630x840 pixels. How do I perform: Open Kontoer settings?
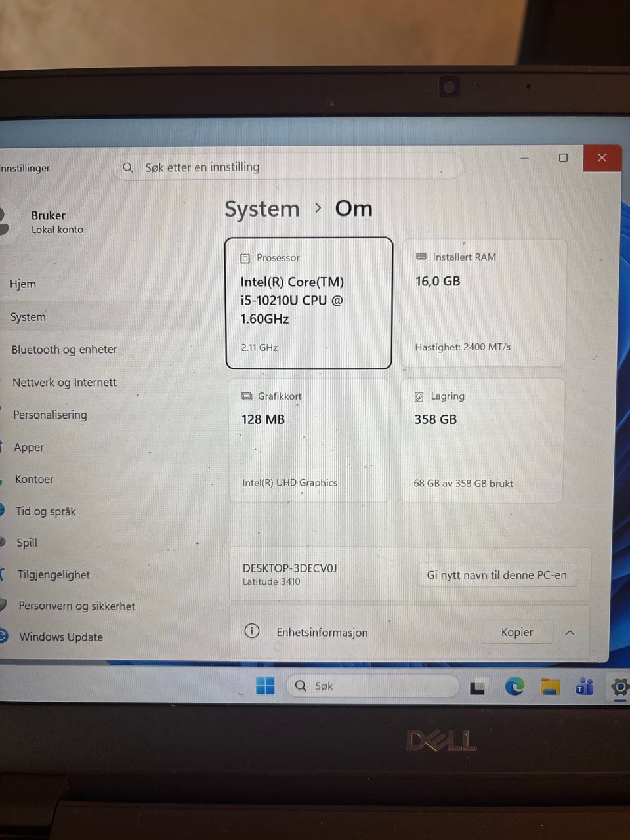[34, 479]
